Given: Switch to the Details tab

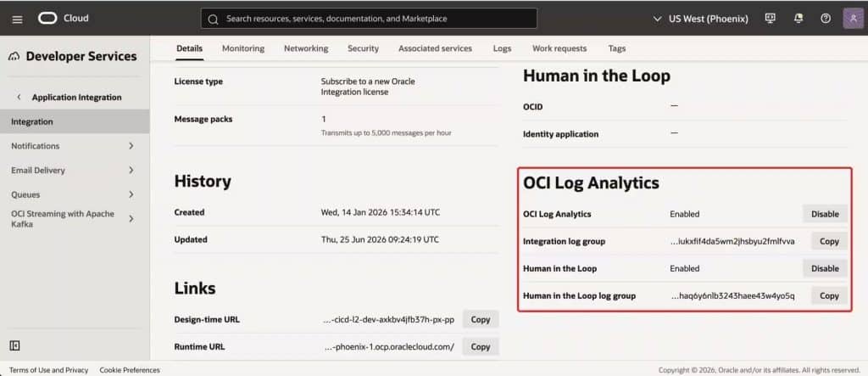Looking at the screenshot, I should (x=189, y=48).
